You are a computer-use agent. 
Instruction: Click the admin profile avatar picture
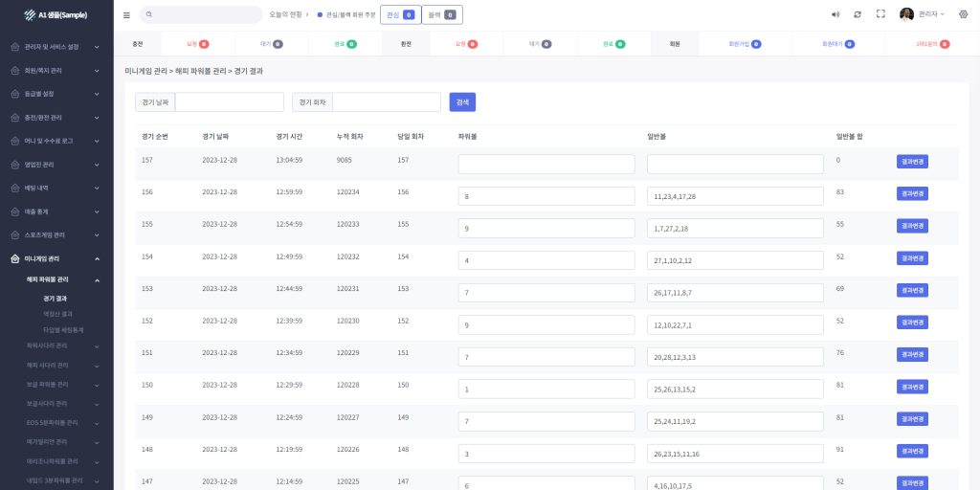906,14
